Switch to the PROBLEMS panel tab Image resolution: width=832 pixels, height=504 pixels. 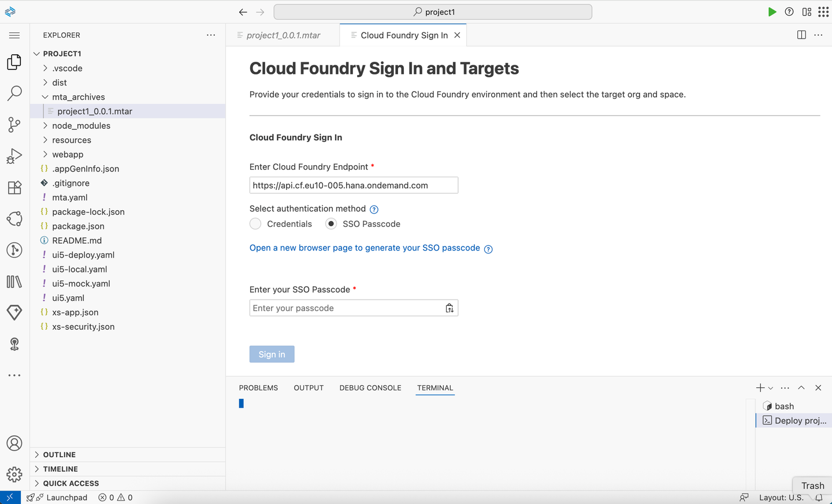tap(258, 388)
